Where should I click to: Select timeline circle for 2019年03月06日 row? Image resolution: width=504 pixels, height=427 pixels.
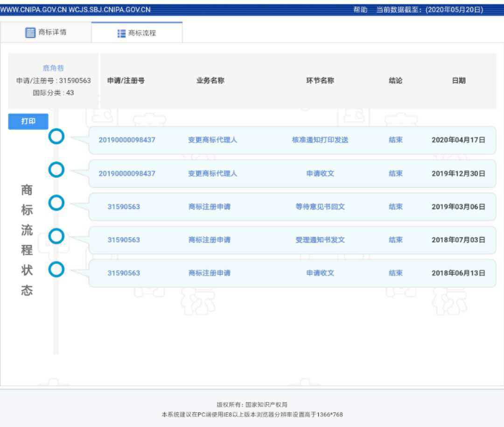pos(56,203)
